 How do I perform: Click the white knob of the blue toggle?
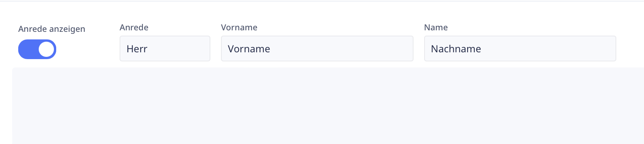(x=46, y=49)
